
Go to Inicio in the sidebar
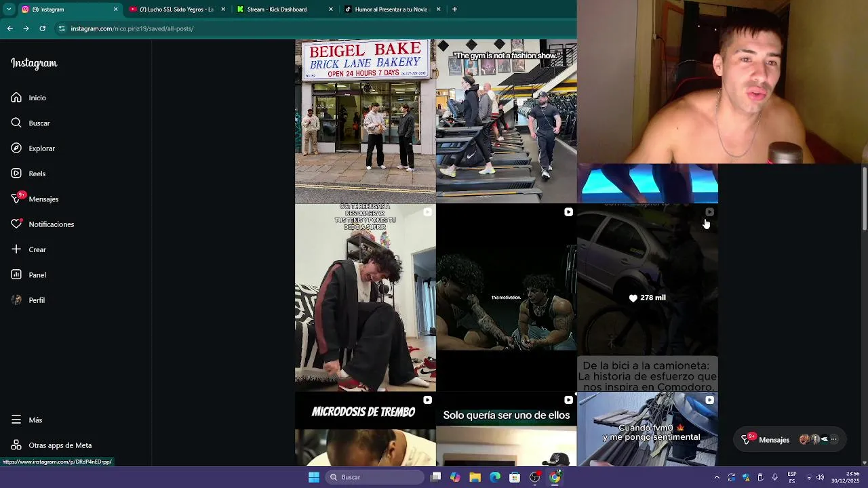[28, 98]
